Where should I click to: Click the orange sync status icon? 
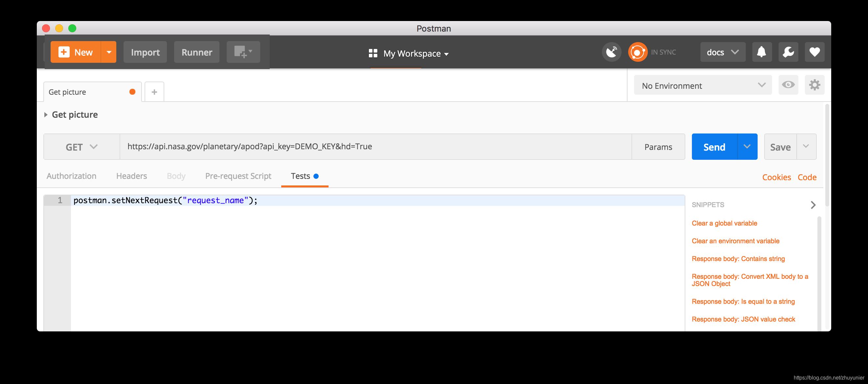tap(637, 52)
